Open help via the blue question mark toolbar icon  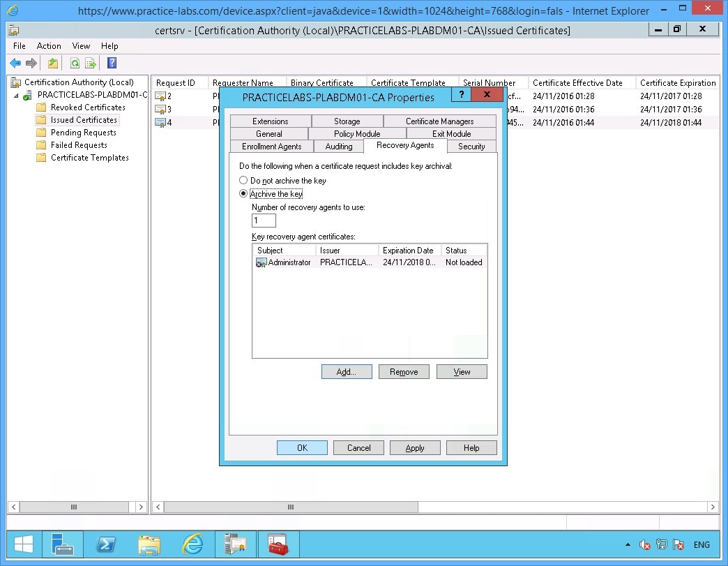point(112,63)
